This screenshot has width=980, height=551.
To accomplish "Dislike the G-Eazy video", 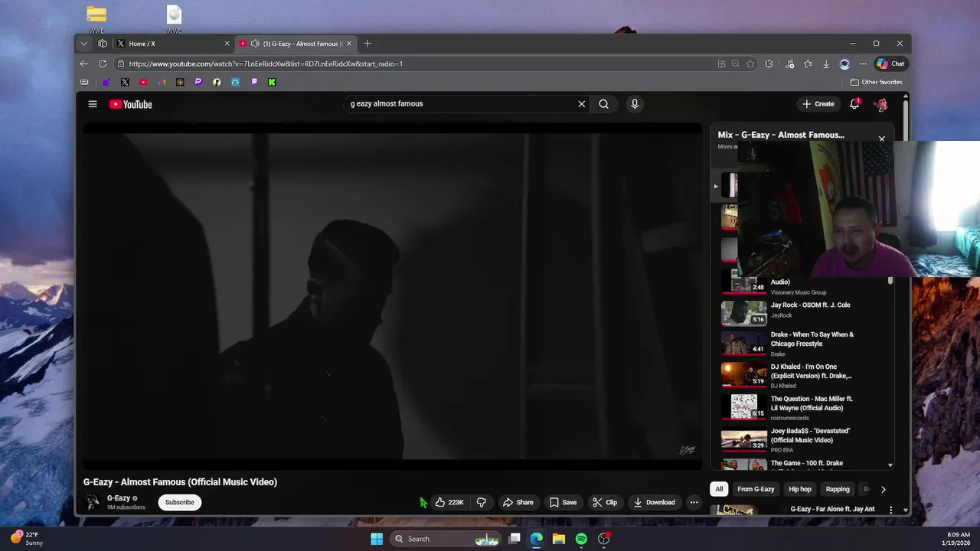I will pyautogui.click(x=482, y=503).
